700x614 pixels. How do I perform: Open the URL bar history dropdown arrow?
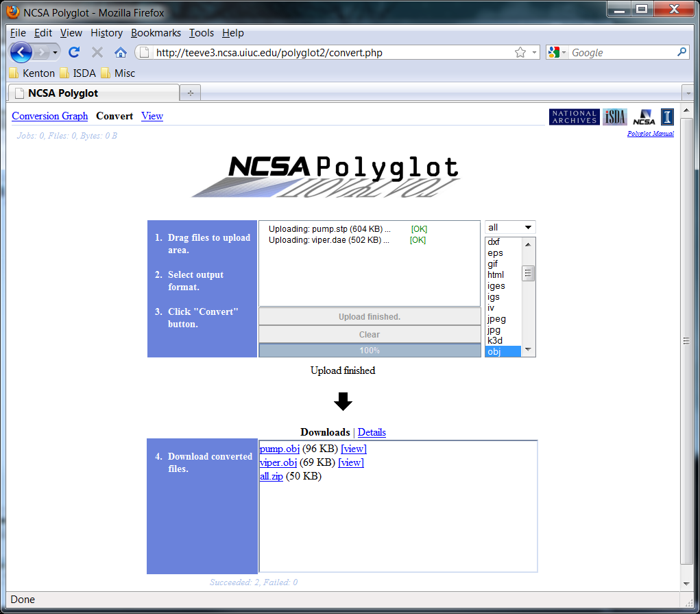[534, 53]
